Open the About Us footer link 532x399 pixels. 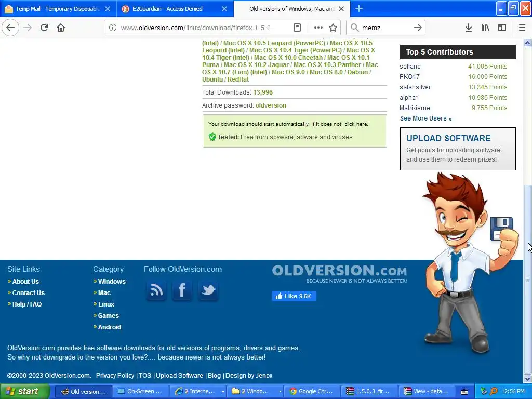[25, 281]
